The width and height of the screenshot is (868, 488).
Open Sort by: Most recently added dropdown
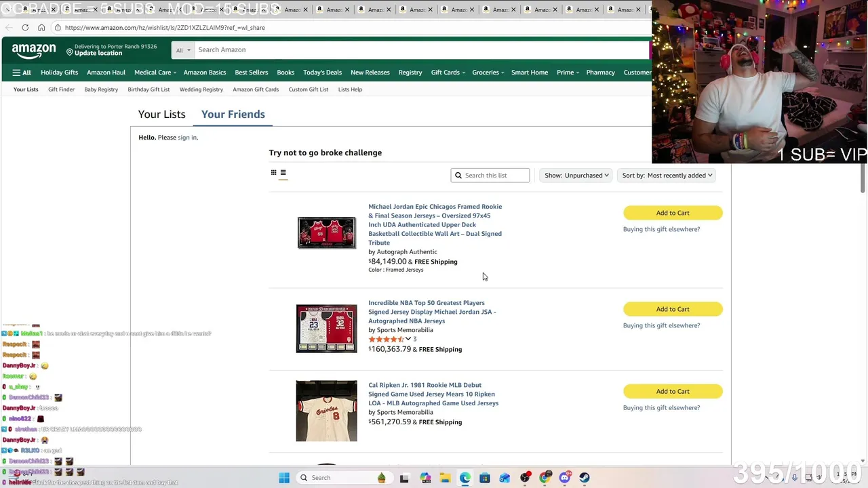point(667,176)
